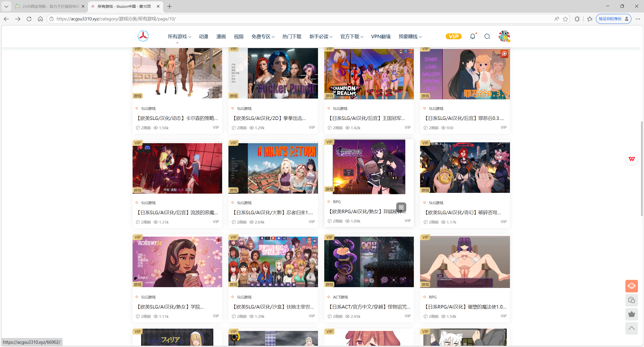Open the 热门下载 navigation item
The width and height of the screenshot is (644, 347).
292,36
